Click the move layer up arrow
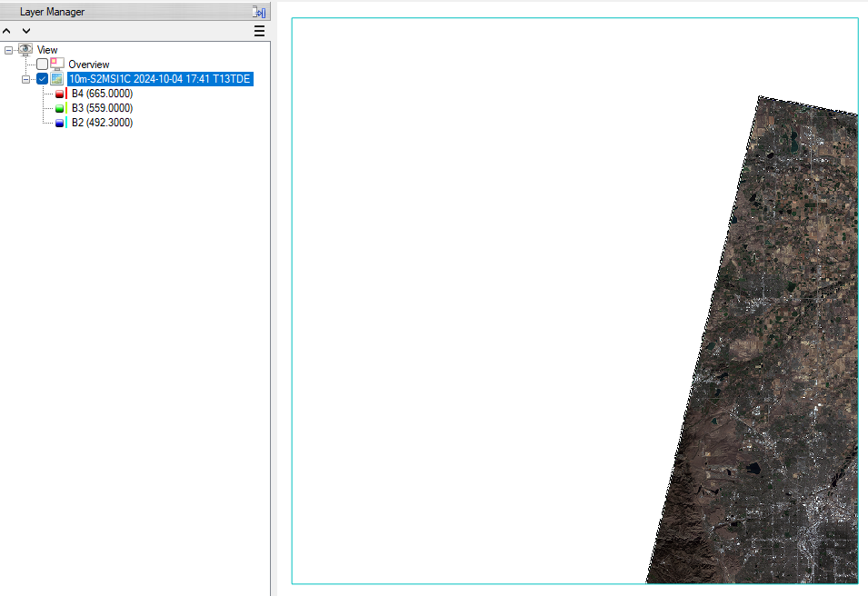Image resolution: width=868 pixels, height=596 pixels. point(8,31)
